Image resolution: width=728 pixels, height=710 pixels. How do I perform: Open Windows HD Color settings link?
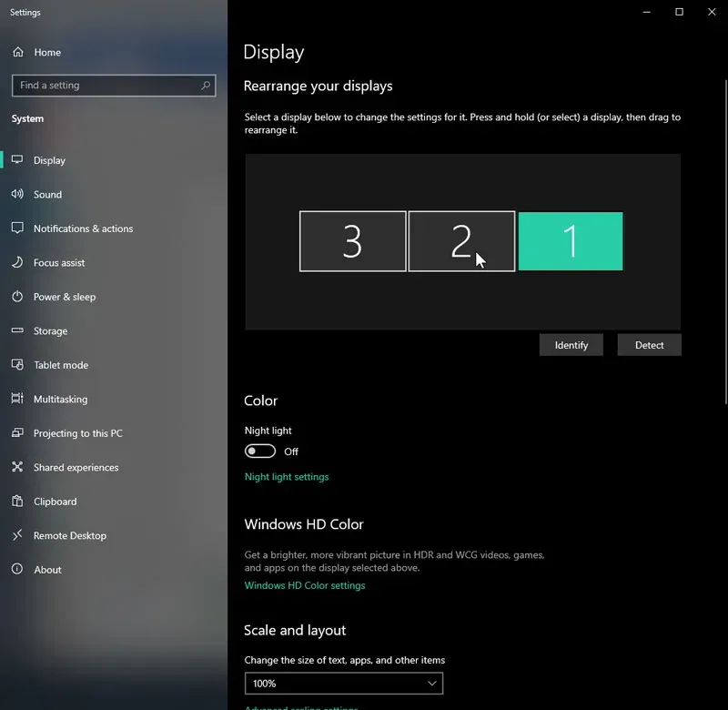pyautogui.click(x=305, y=585)
